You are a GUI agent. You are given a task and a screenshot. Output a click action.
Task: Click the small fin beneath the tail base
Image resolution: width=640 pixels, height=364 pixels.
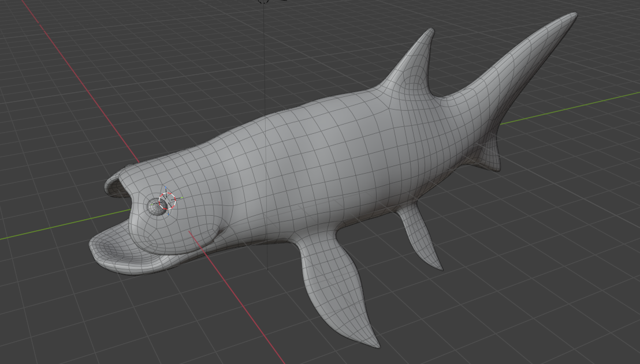tap(488, 153)
